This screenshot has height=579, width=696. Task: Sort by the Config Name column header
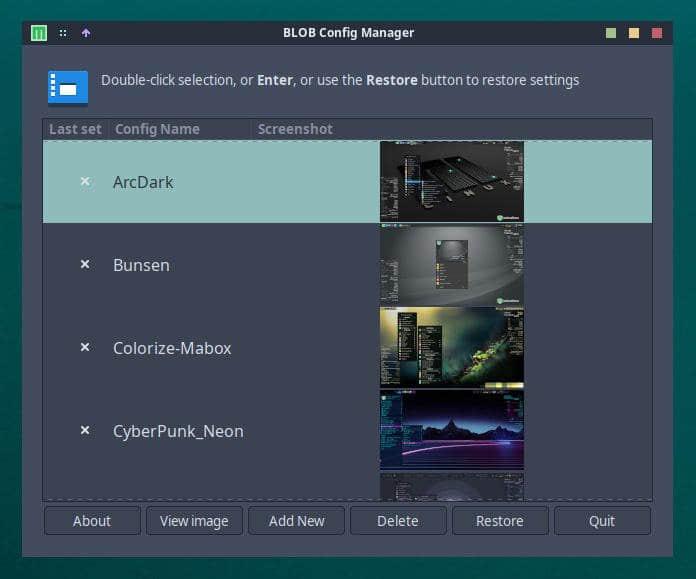coord(157,129)
